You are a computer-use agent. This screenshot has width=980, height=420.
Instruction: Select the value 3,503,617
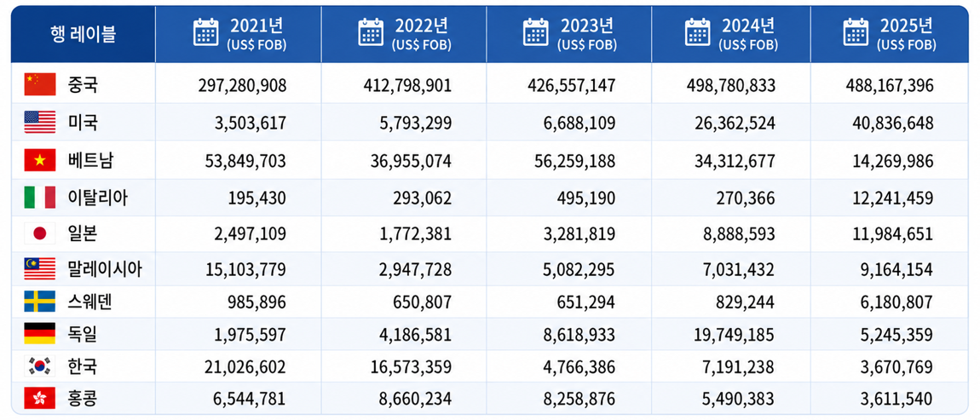tap(252, 124)
